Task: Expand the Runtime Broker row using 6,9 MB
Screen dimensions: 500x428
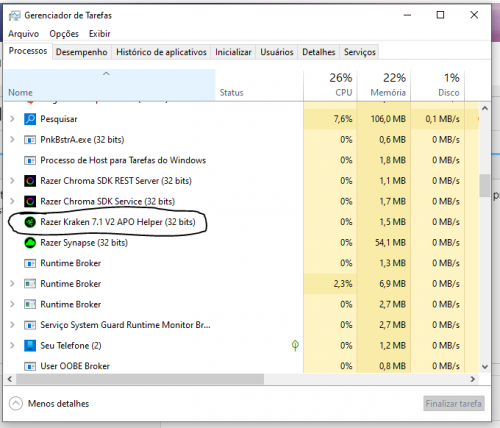Action: click(12, 284)
